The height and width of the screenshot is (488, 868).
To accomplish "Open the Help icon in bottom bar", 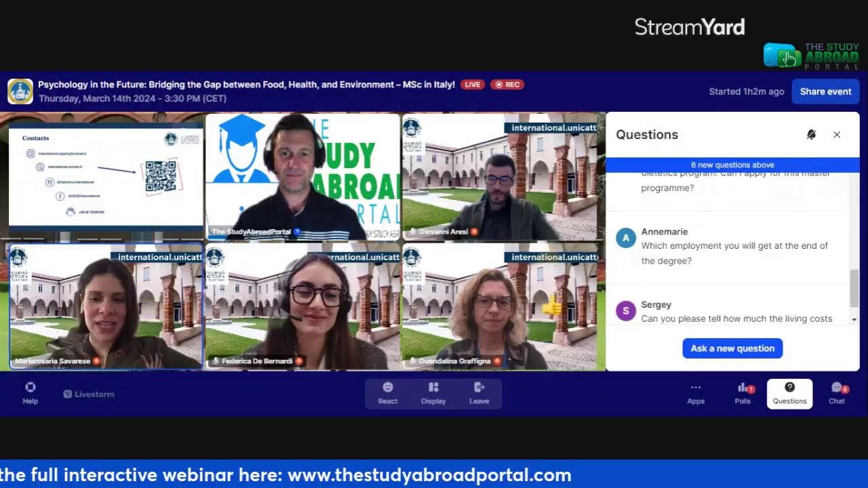I will point(30,393).
